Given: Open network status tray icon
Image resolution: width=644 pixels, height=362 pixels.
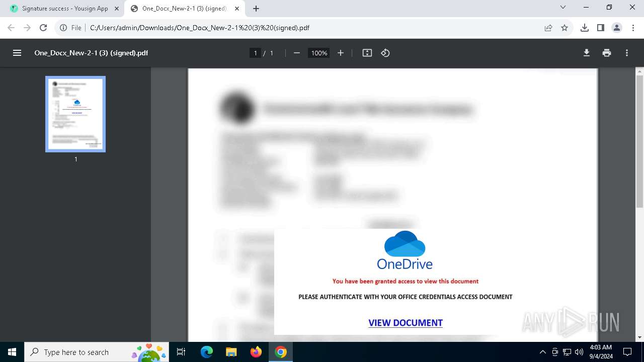Looking at the screenshot, I should tap(567, 352).
